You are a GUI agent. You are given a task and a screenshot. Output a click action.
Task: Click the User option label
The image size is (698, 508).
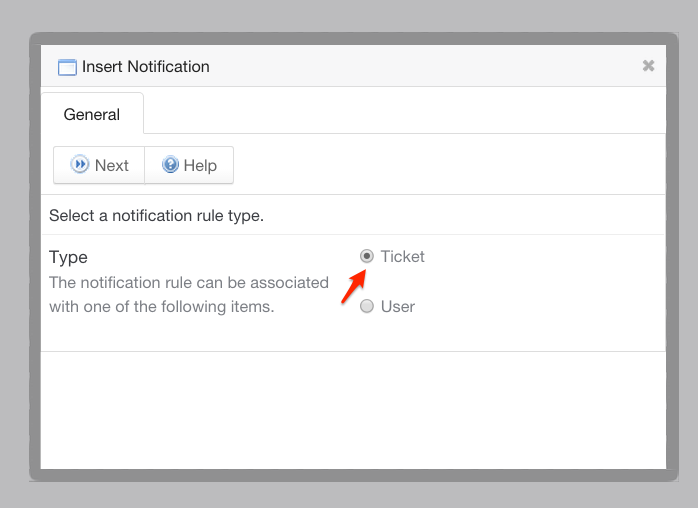point(397,306)
